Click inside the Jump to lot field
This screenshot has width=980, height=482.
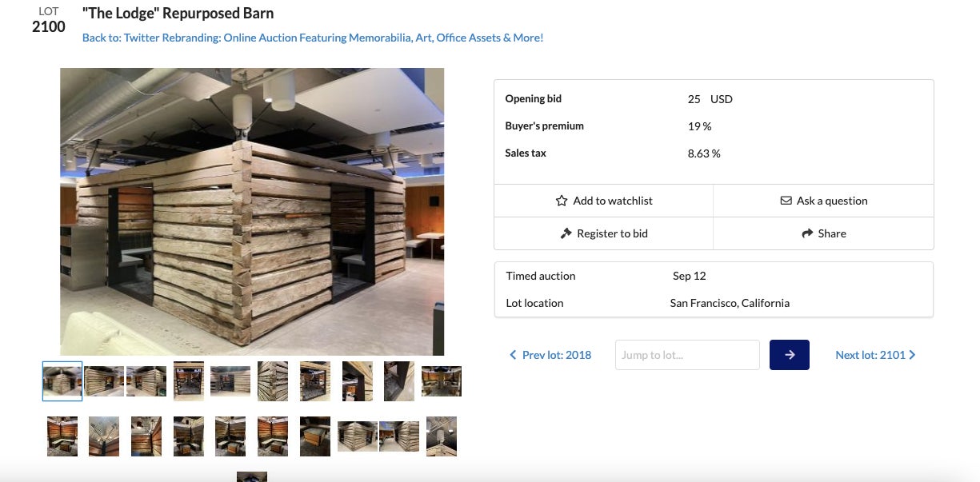pyautogui.click(x=686, y=354)
